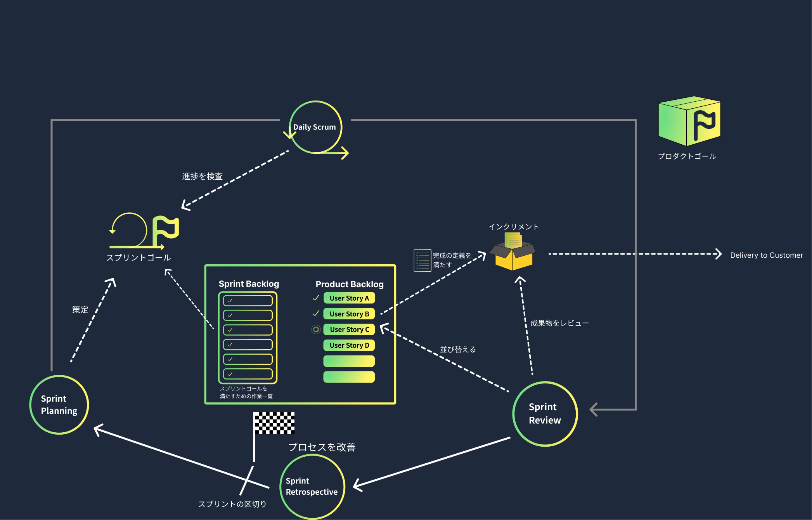Select the User Story D item
The width and height of the screenshot is (812, 520).
pos(349,345)
